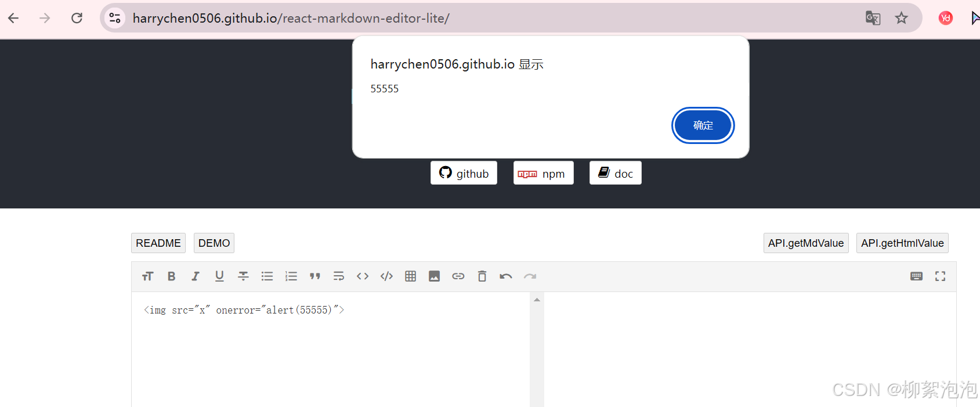Insert image icon in toolbar
The image size is (980, 407).
435,276
